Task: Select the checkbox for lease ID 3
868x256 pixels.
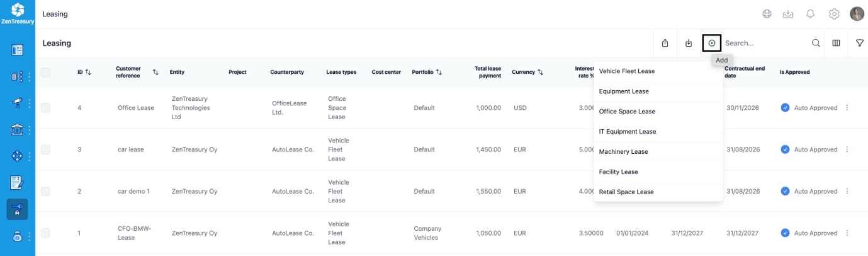Action: (x=45, y=149)
